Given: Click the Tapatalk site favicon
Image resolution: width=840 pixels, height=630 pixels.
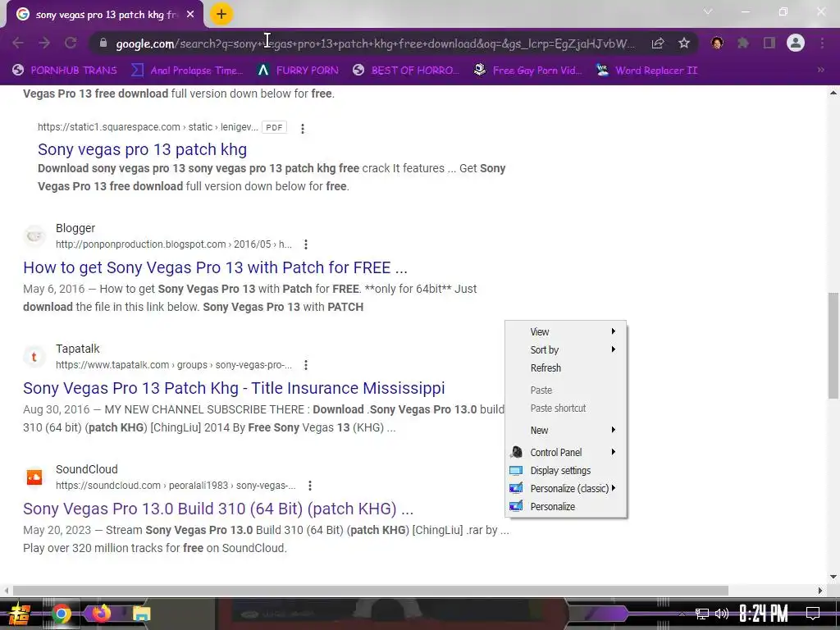Looking at the screenshot, I should coord(34,357).
